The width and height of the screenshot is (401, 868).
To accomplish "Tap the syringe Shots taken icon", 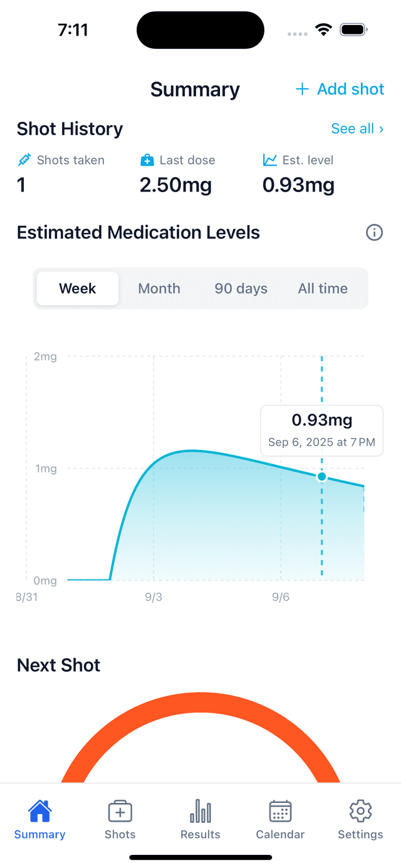I will click(x=24, y=160).
